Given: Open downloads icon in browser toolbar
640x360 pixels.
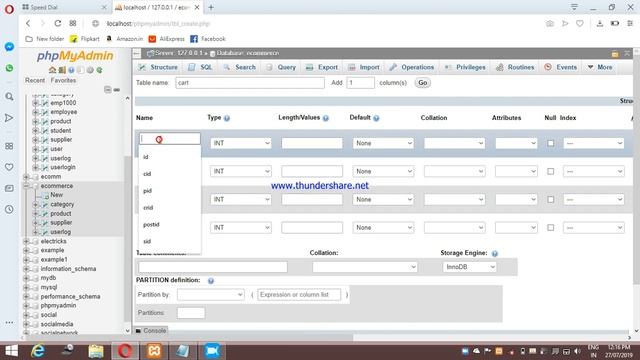Looking at the screenshot, I should click(600, 24).
